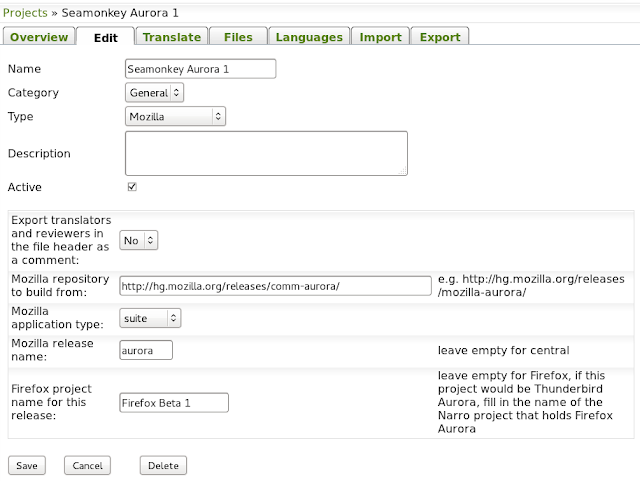
Task: Click the 'Export translators and reviewers' label
Action: click(61, 240)
